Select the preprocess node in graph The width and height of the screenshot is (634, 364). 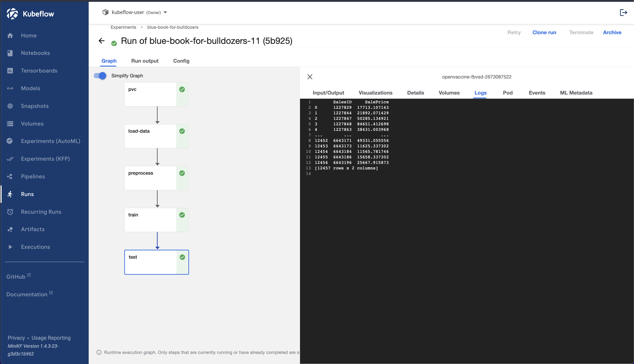tap(151, 178)
